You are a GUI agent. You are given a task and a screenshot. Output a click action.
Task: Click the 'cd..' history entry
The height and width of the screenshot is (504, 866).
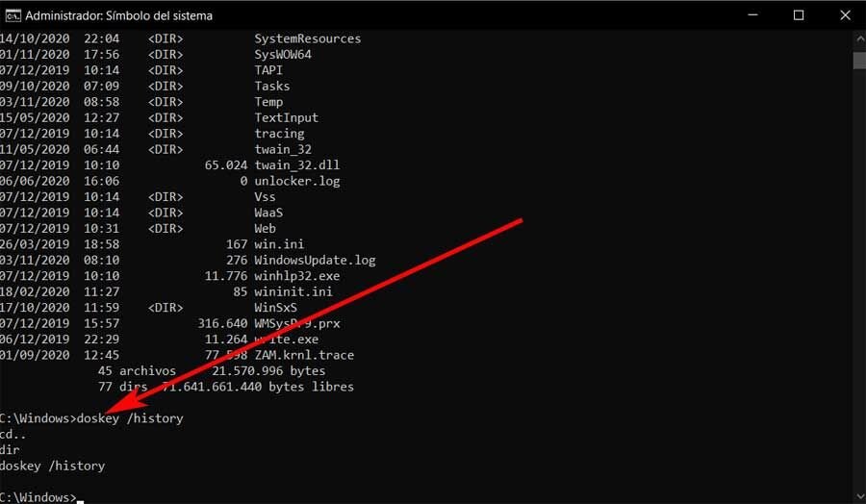[x=13, y=435]
